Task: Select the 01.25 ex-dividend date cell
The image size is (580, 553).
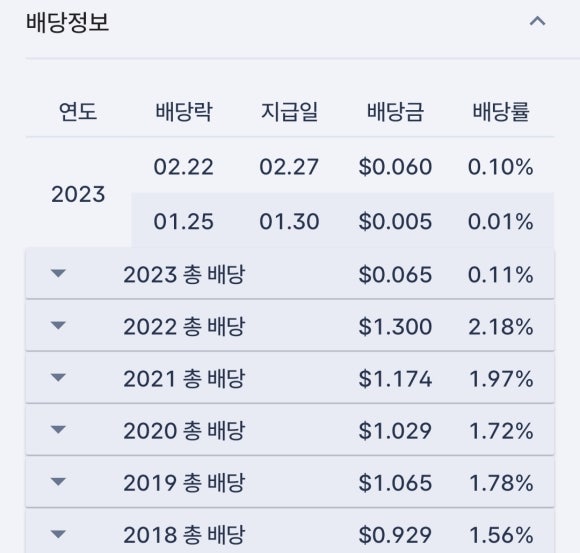Action: (x=183, y=222)
